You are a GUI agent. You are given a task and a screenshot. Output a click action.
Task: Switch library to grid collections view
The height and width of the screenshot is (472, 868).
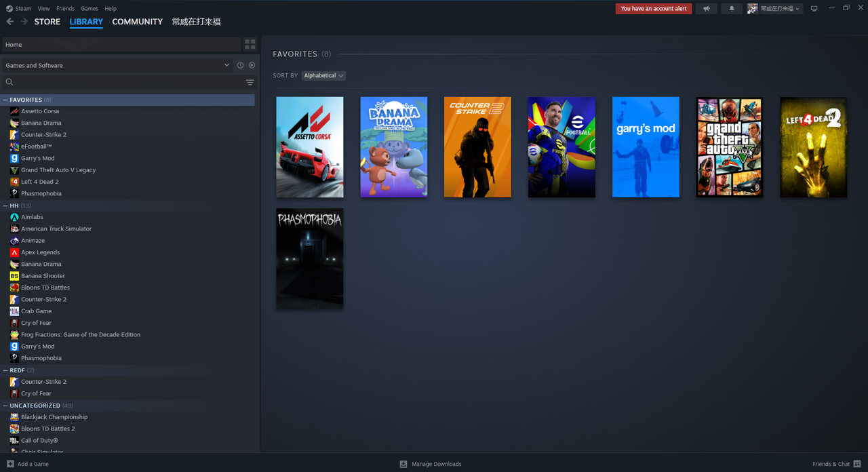pos(250,45)
